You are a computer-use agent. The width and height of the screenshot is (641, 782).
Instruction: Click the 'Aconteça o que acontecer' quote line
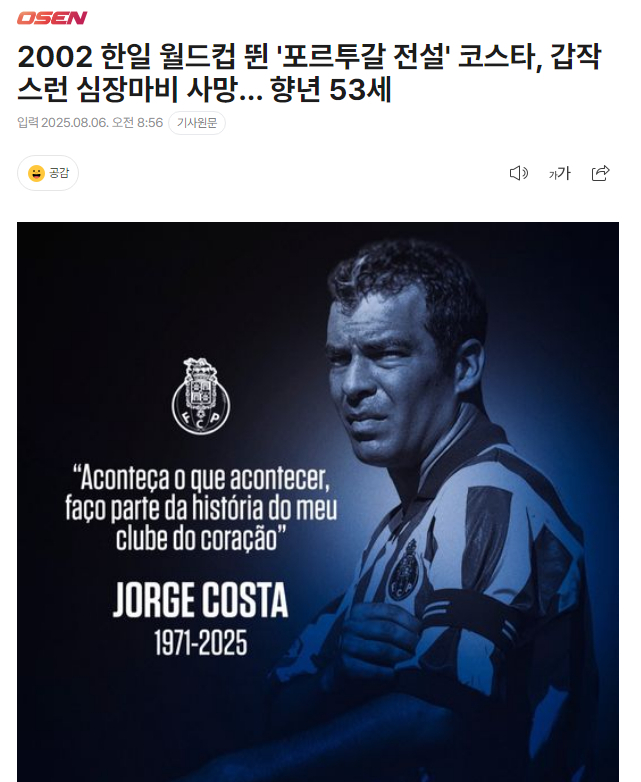coord(202,478)
